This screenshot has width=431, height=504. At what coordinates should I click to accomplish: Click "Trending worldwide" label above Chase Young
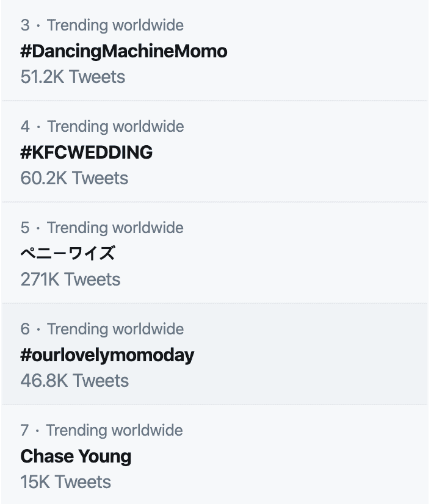click(x=115, y=430)
